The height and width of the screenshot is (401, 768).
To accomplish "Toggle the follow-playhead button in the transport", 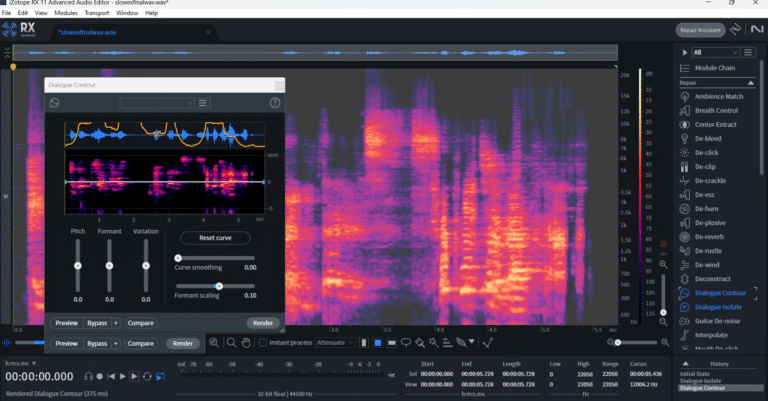I will (x=160, y=377).
